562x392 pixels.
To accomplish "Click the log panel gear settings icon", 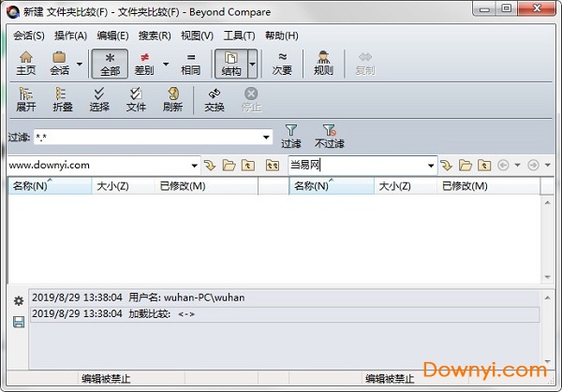I will click(19, 301).
